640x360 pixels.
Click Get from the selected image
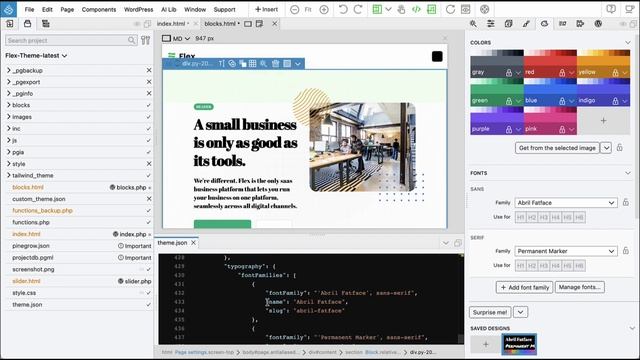pos(557,148)
